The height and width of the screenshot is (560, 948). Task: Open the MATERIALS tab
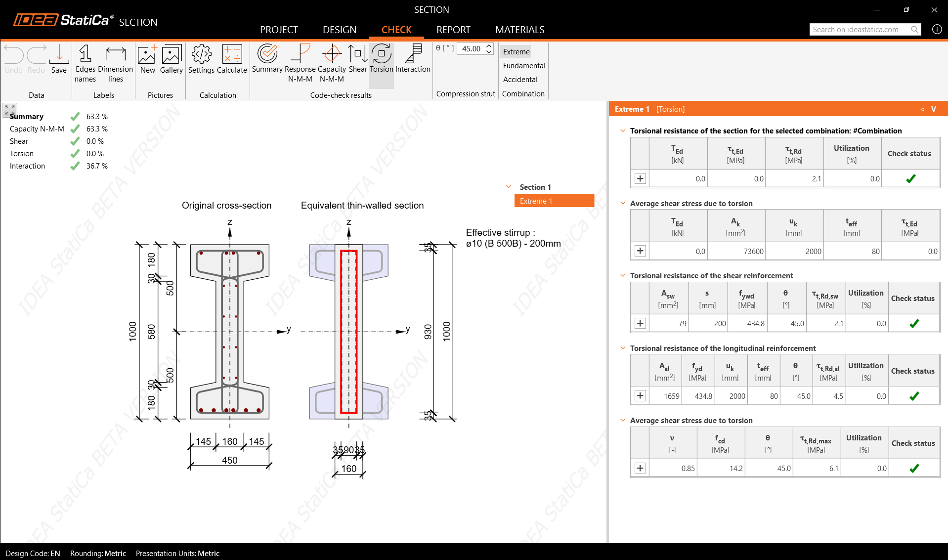point(519,30)
